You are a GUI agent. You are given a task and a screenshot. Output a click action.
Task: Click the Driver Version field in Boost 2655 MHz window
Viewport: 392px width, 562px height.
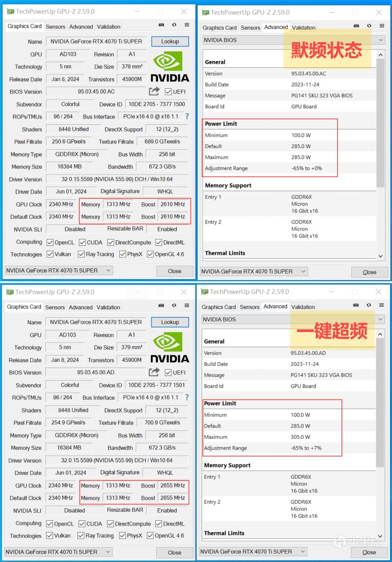[x=117, y=460]
